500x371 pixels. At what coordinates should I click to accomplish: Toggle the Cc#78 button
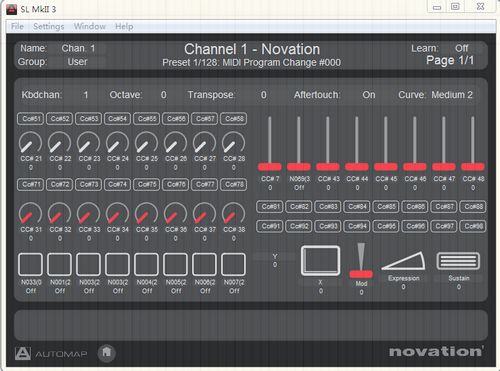click(234, 184)
